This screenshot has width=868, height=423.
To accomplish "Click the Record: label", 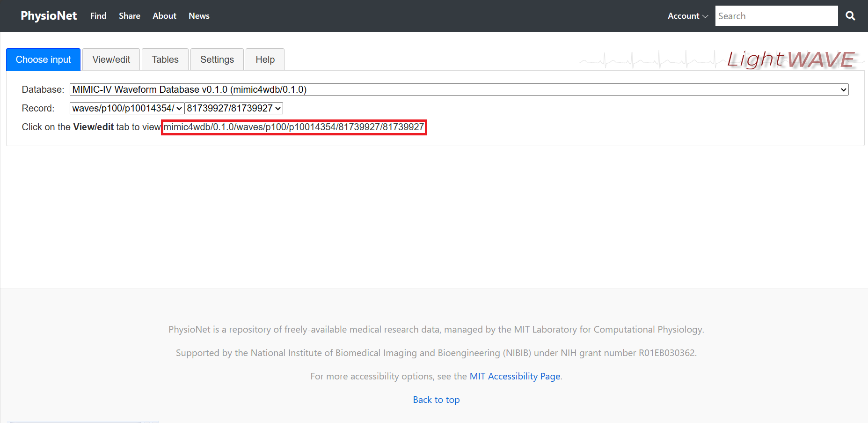I will [38, 108].
